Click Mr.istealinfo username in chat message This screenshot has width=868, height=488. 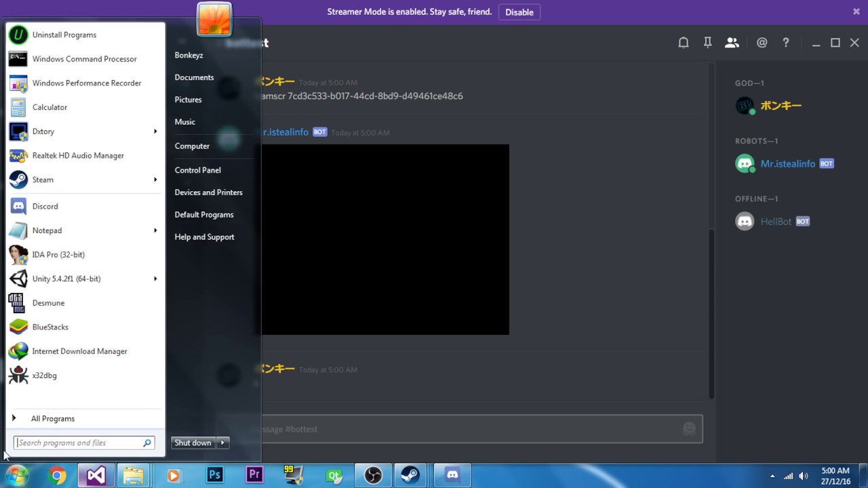tap(285, 132)
